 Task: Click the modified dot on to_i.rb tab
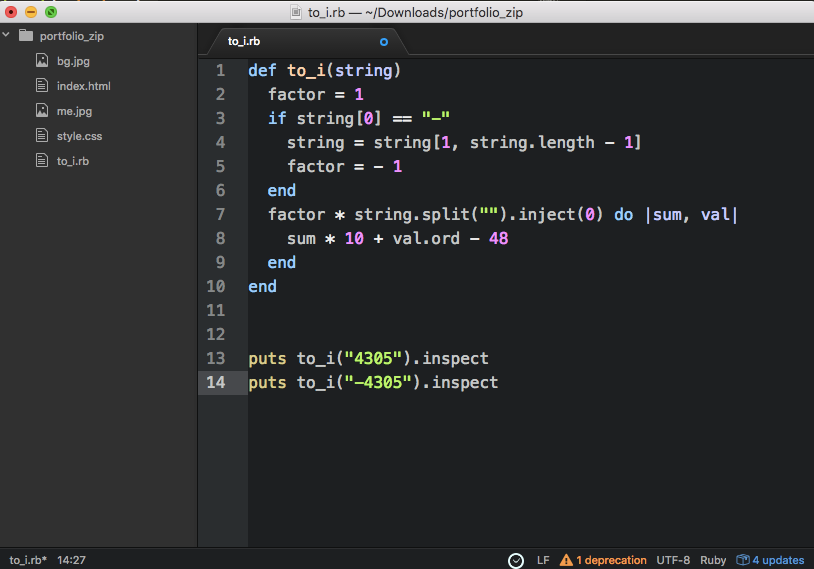[384, 42]
